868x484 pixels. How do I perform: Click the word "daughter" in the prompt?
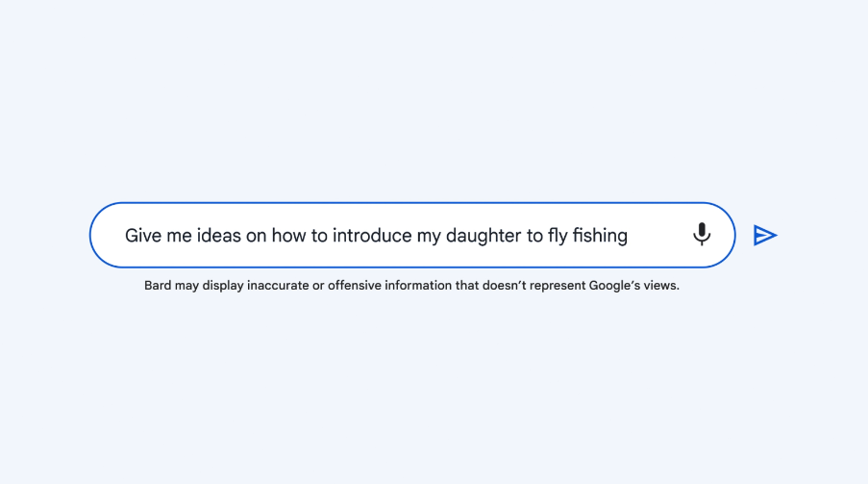483,236
